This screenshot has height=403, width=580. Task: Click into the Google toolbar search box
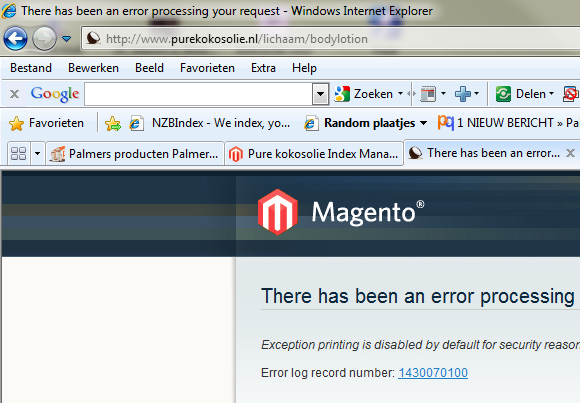click(x=199, y=94)
